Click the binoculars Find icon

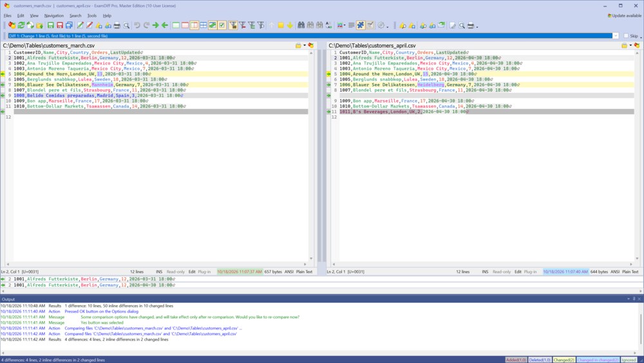coord(301,26)
